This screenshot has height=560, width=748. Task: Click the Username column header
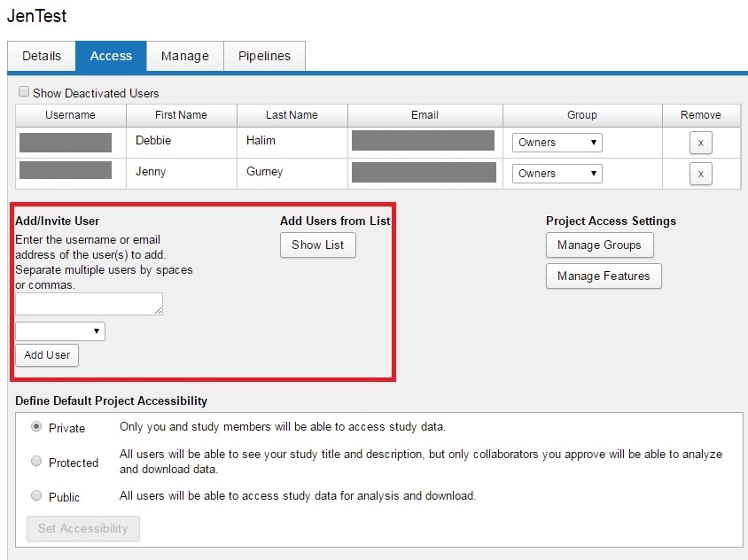[x=71, y=115]
